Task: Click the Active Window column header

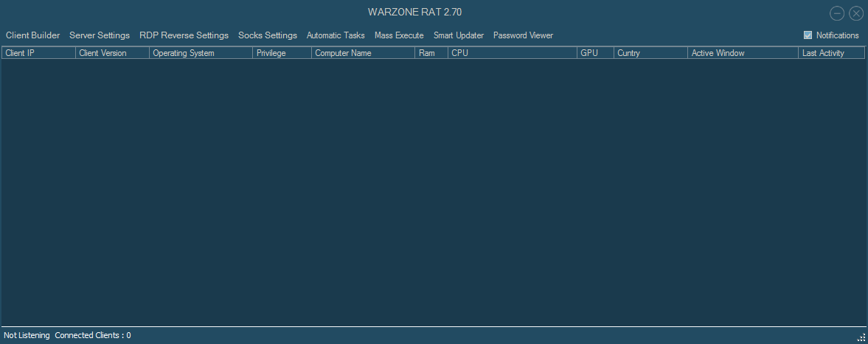Action: (743, 53)
